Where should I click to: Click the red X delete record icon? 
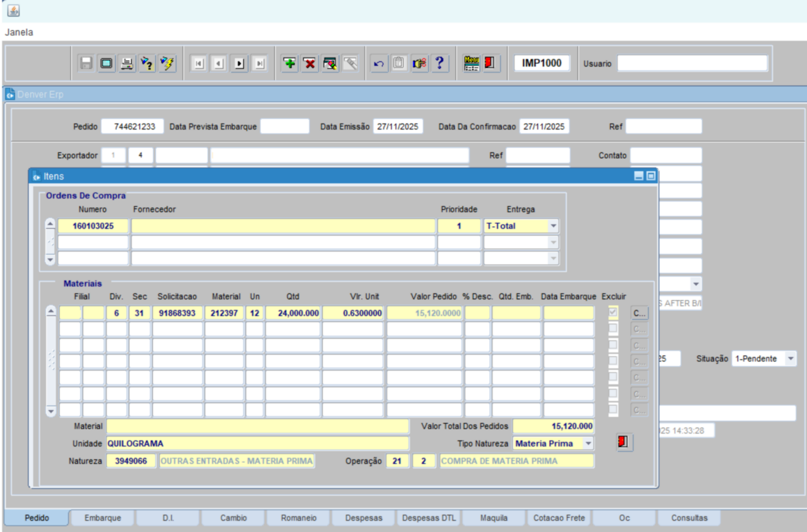310,63
